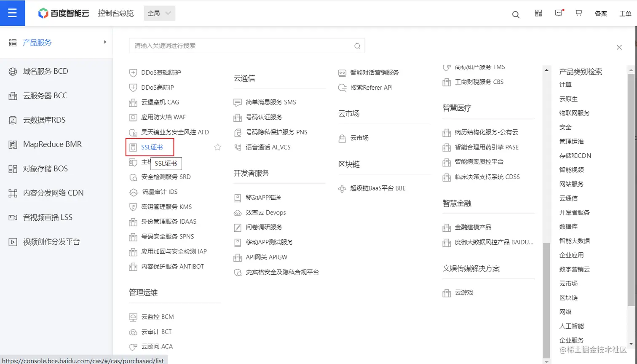Image resolution: width=637 pixels, height=364 pixels.
Task: Favorite SSL证书 with the star icon
Action: point(217,147)
